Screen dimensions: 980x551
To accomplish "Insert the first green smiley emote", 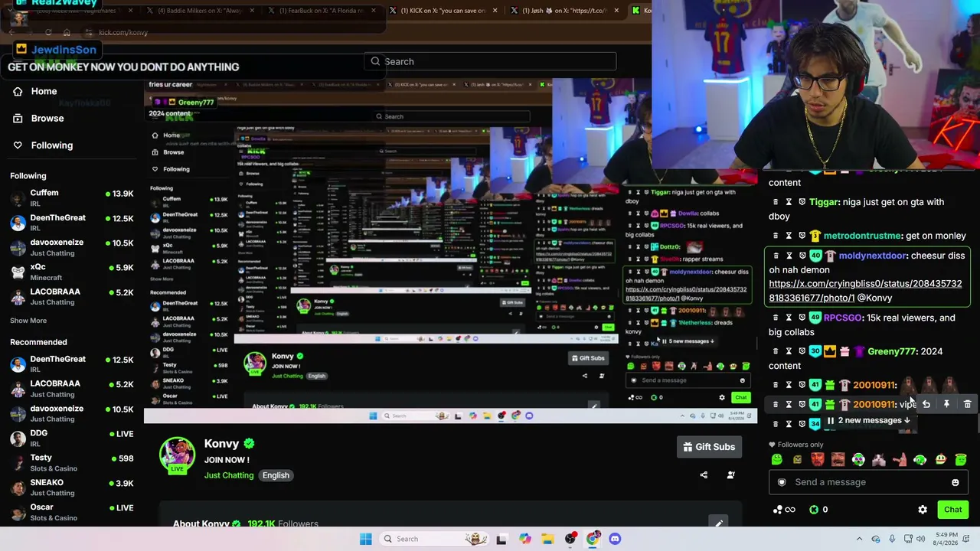I will [777, 459].
